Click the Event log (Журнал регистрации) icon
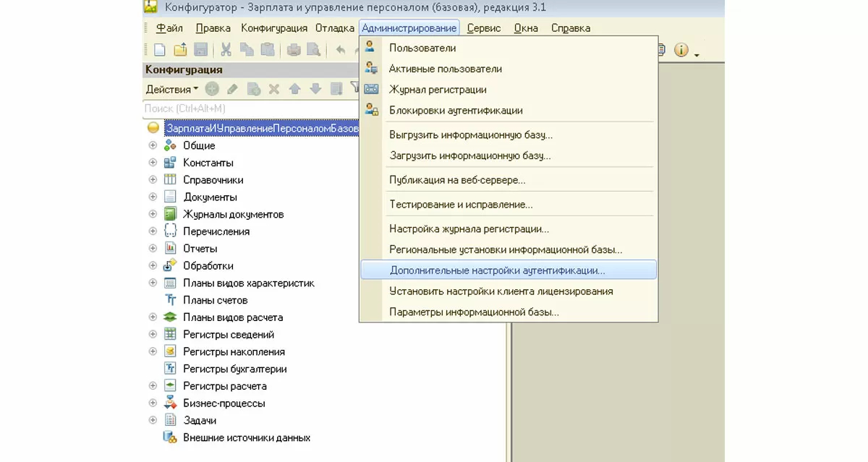The height and width of the screenshot is (462, 868). point(371,90)
